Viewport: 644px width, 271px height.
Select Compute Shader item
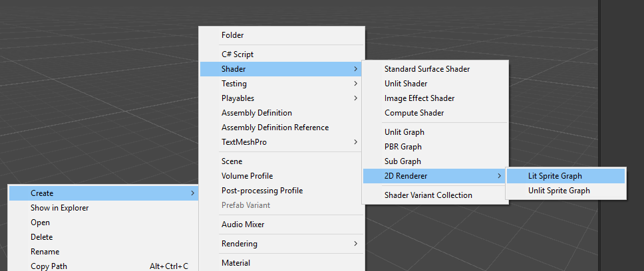[414, 113]
